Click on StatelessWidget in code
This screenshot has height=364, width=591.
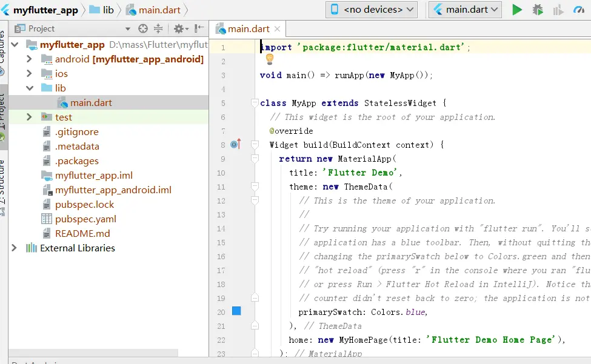400,103
